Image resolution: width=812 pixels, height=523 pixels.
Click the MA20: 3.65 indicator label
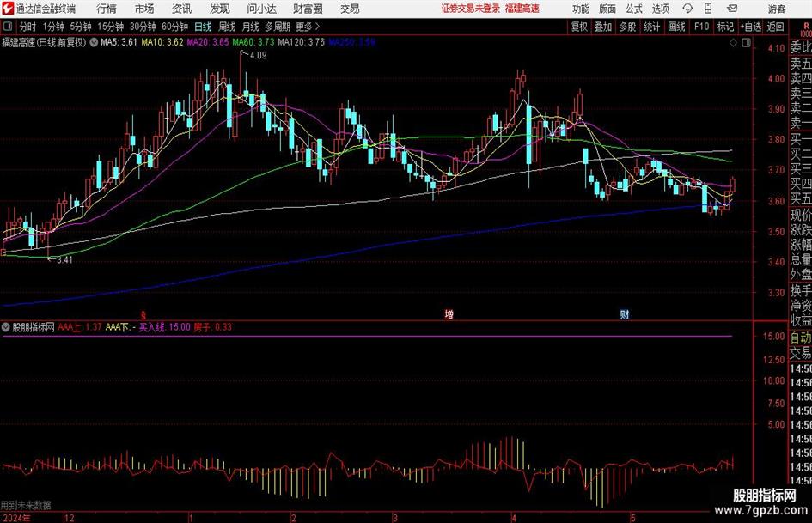208,42
